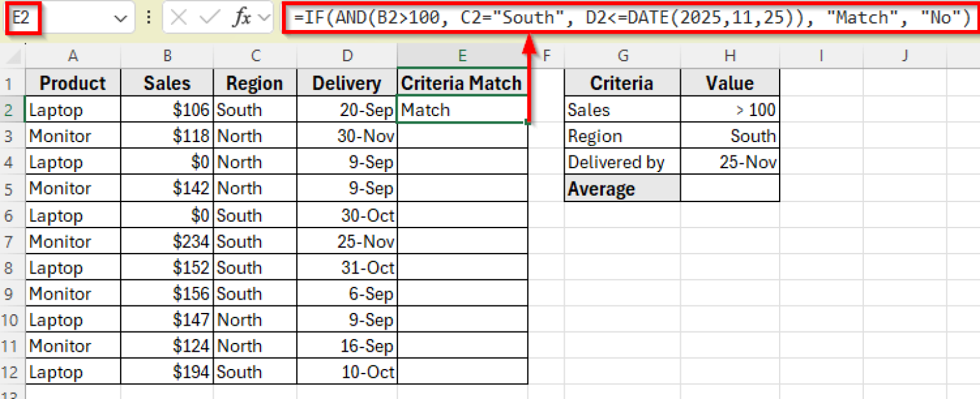This screenshot has width=980, height=399.
Task: Click the Criteria Match header cell
Action: (462, 83)
